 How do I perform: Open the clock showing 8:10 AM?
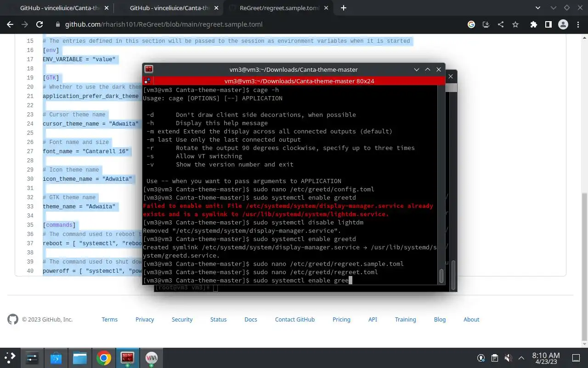pyautogui.click(x=546, y=358)
